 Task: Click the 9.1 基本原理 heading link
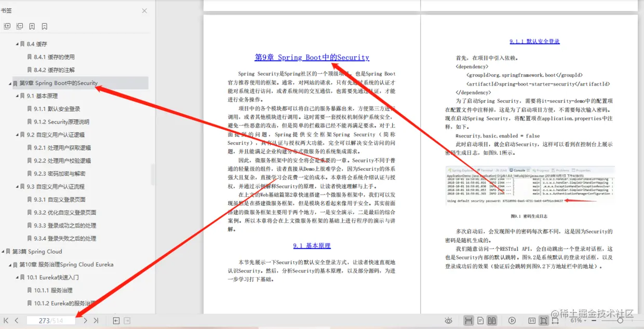(312, 246)
